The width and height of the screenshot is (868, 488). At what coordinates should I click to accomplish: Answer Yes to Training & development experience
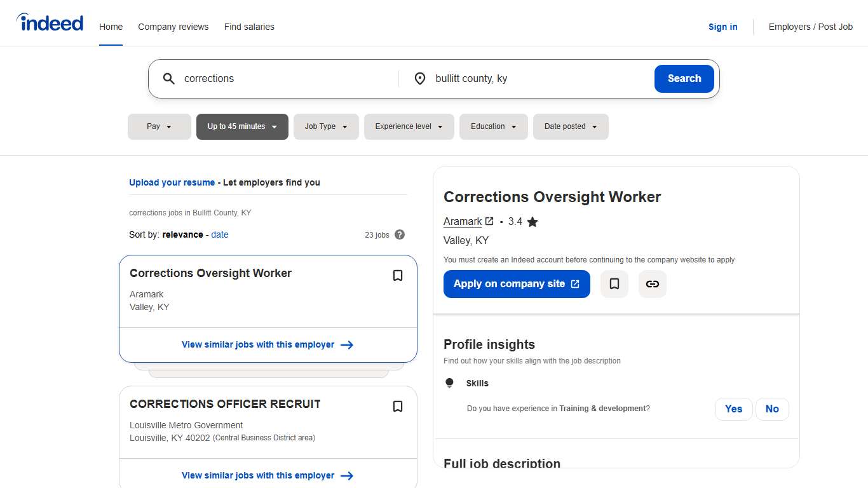[x=733, y=409]
